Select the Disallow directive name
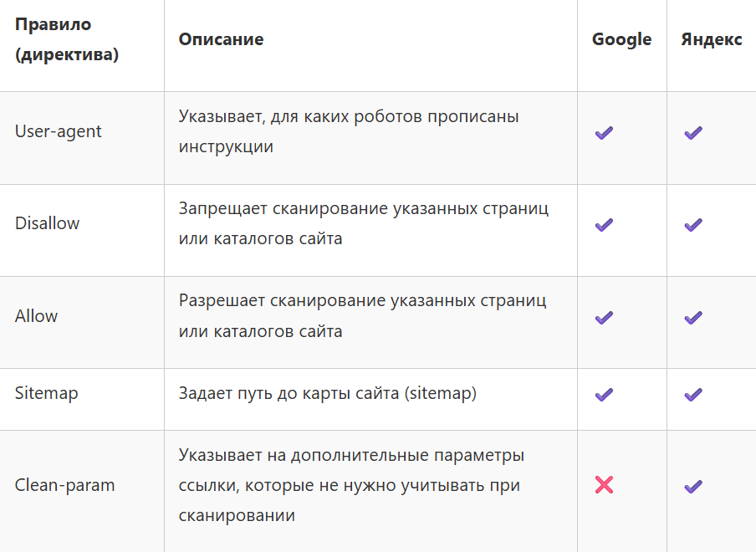The width and height of the screenshot is (756, 552). tap(48, 224)
